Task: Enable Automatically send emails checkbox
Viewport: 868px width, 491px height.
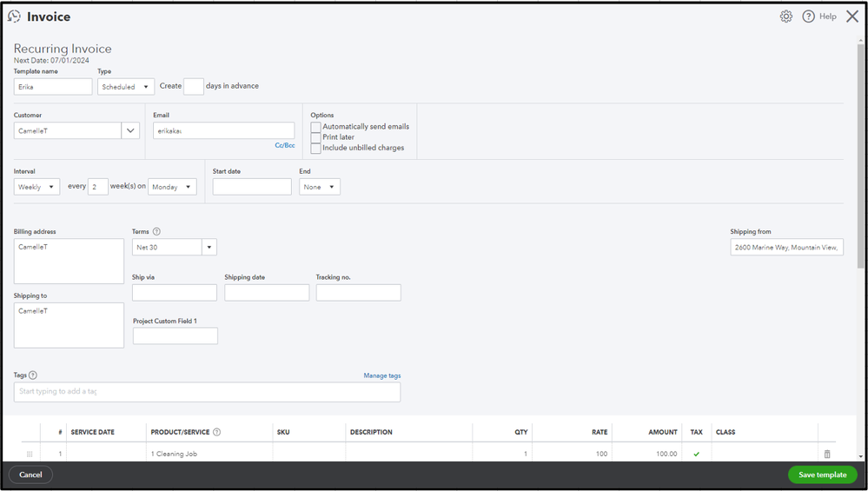Action: [316, 127]
